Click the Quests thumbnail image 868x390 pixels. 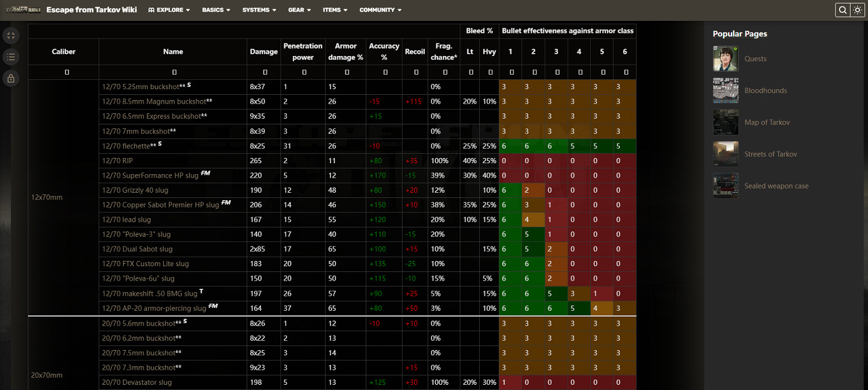[726, 58]
